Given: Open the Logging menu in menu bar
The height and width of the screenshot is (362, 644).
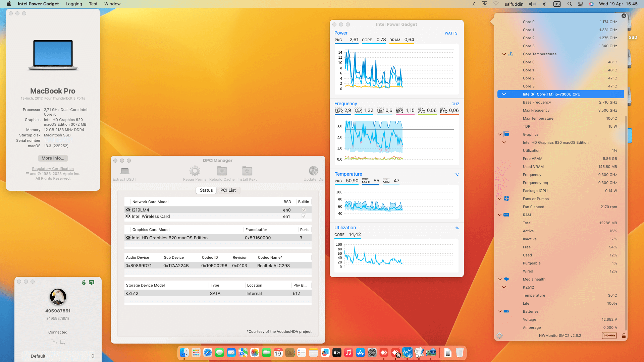Looking at the screenshot, I should [74, 4].
